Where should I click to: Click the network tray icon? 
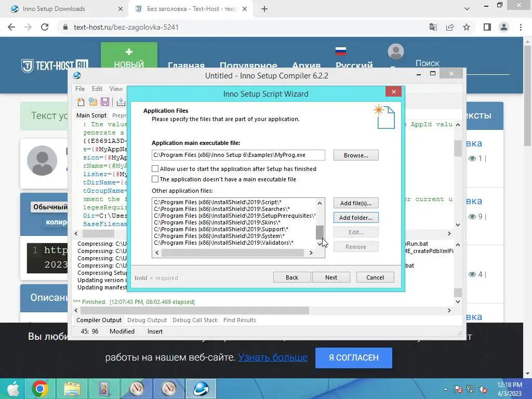tap(470, 390)
